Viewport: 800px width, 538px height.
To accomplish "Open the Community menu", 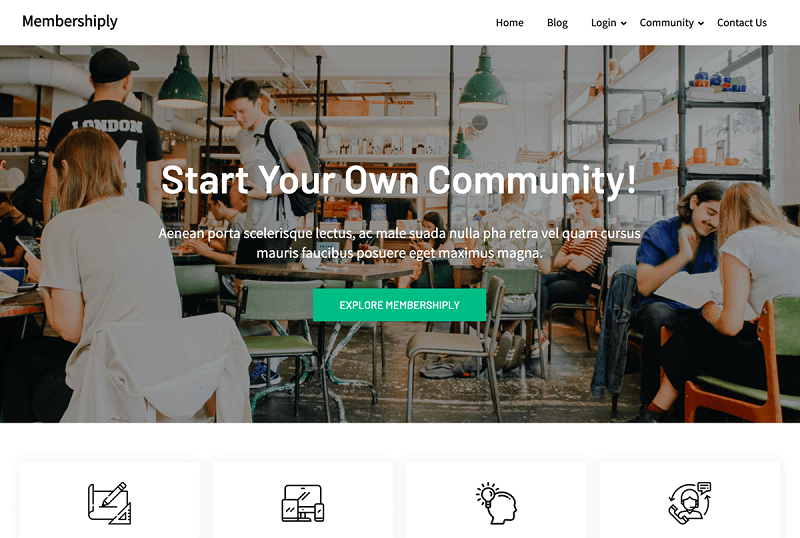I will pos(666,23).
